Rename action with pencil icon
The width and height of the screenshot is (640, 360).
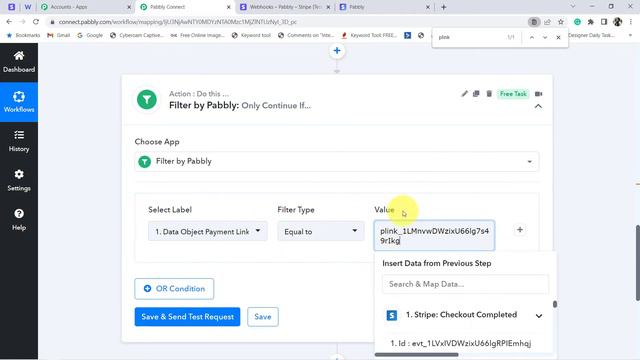pos(464,94)
